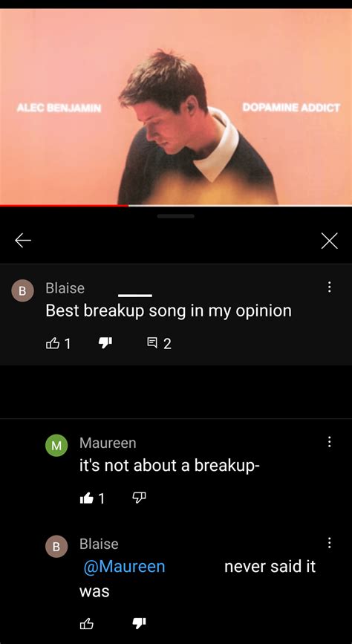Viewport: 352px width, 644px height.
Task: Grab the panel drag handle below the video
Action: point(176,216)
